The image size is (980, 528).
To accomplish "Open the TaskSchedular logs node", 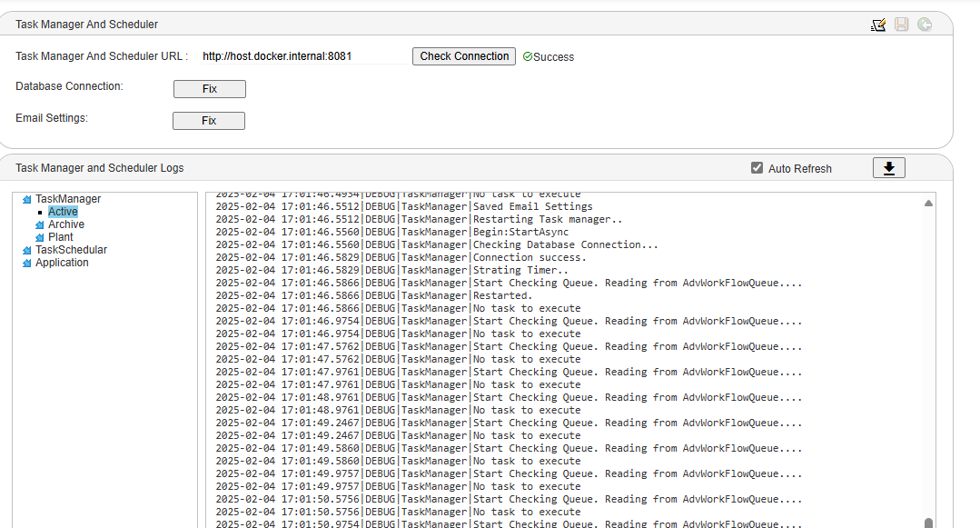I will 71,250.
